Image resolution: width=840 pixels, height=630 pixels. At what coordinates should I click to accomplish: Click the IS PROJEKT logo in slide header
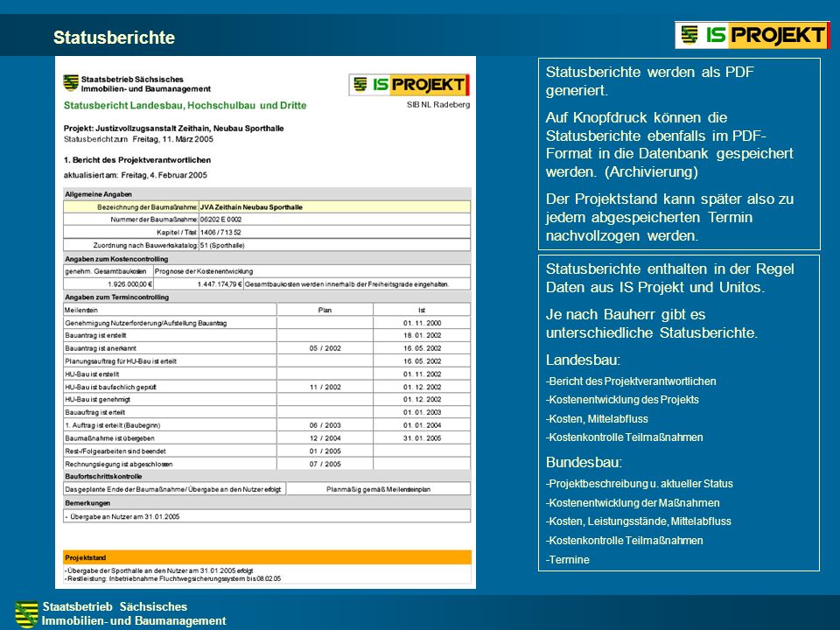(752, 35)
